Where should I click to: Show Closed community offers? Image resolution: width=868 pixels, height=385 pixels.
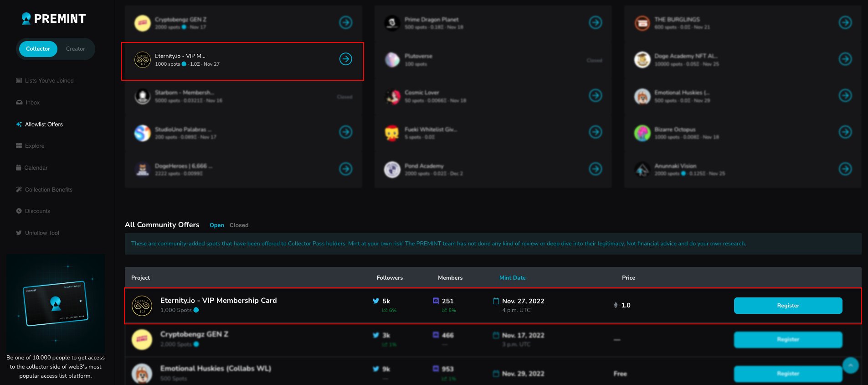pos(239,225)
